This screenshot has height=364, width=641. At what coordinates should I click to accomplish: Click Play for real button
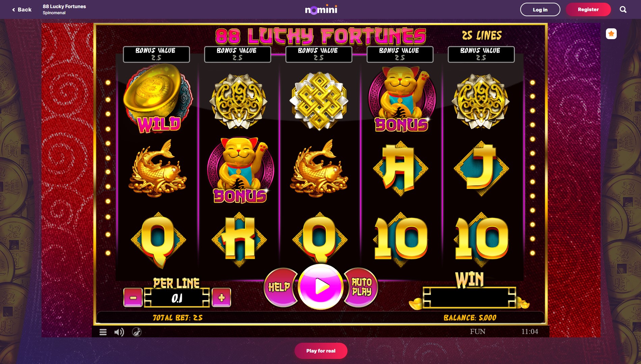321,351
